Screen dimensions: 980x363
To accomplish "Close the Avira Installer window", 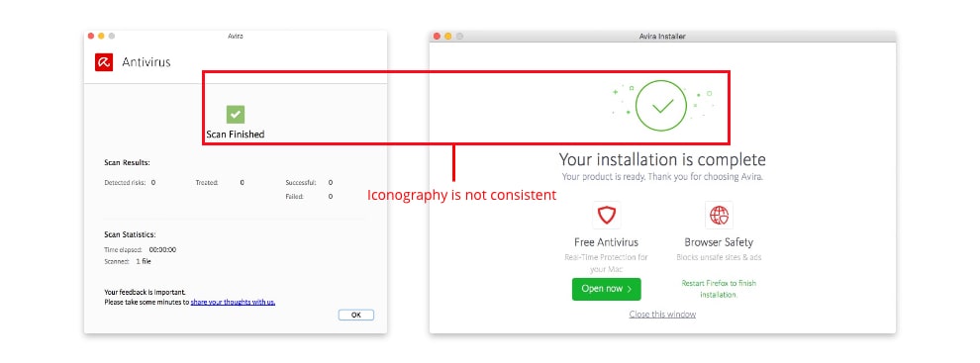I will [x=437, y=37].
